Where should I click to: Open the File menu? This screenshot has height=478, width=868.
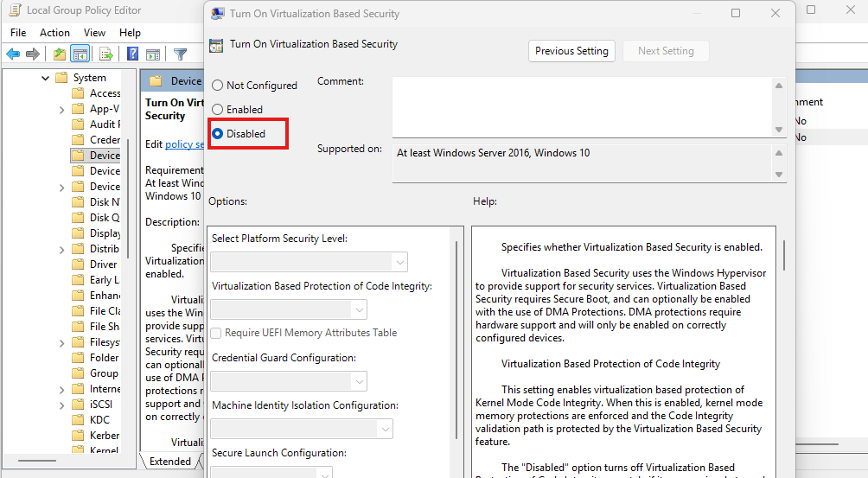(x=18, y=33)
